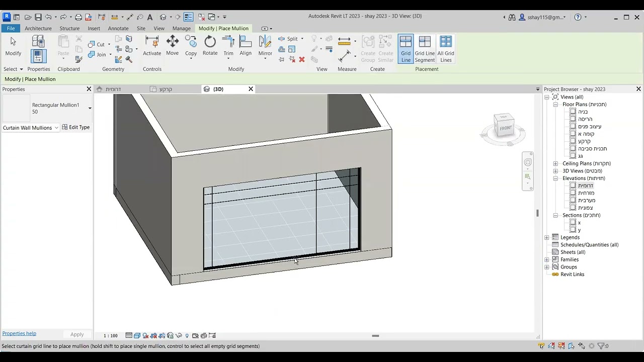Click the Activate controls tool
This screenshot has width=644, height=362.
click(152, 46)
